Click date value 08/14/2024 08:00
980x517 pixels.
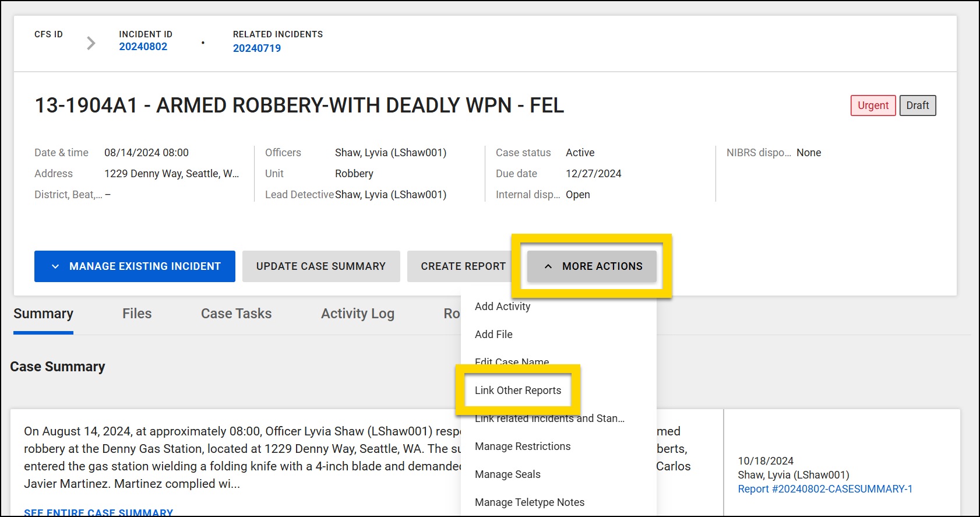click(x=146, y=153)
